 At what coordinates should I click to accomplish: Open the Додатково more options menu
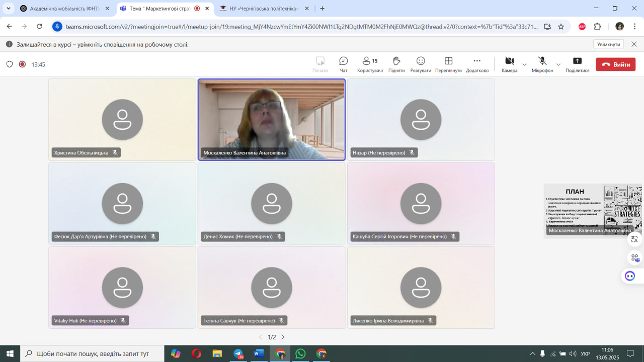477,64
